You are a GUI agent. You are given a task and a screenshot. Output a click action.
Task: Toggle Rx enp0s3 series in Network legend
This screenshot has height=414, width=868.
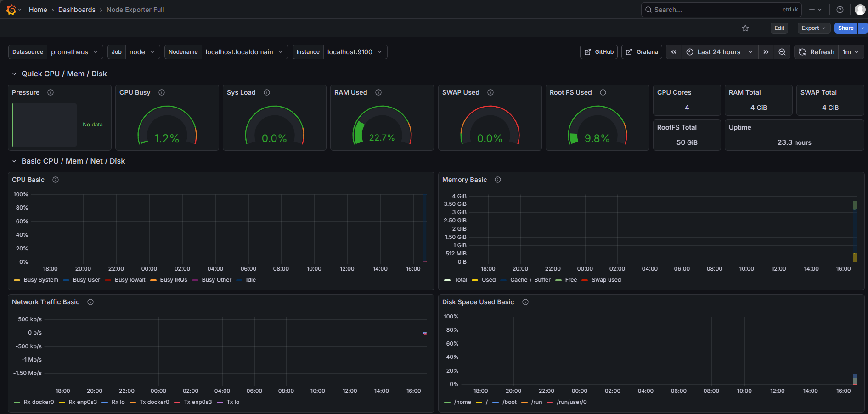pyautogui.click(x=83, y=402)
